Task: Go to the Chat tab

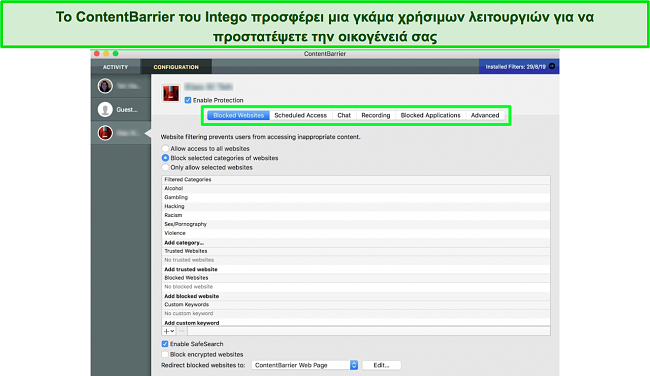Action: pos(344,115)
